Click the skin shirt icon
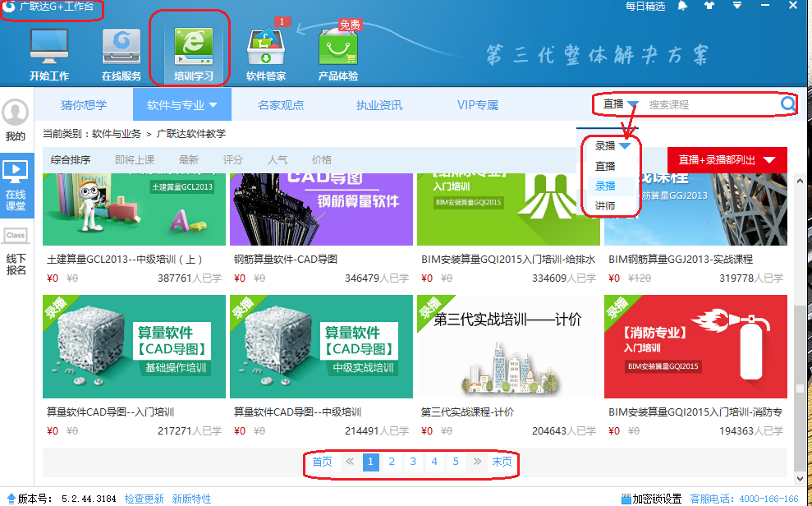 (709, 7)
